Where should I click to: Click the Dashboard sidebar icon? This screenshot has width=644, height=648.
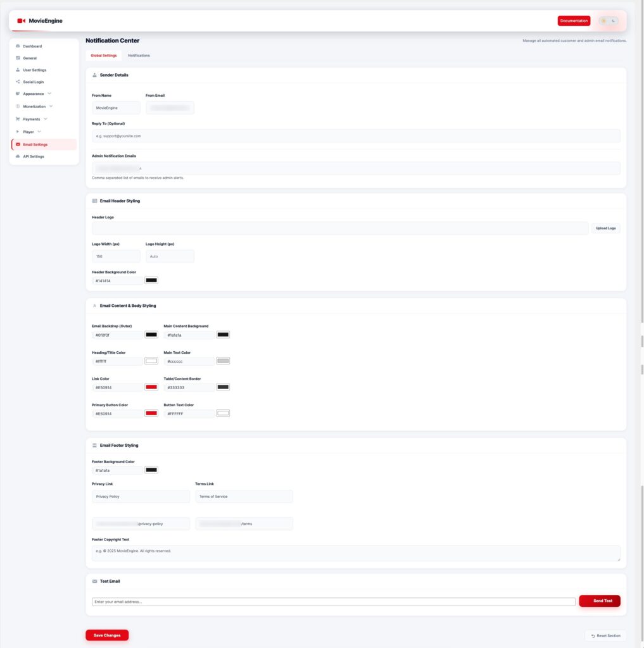[18, 46]
